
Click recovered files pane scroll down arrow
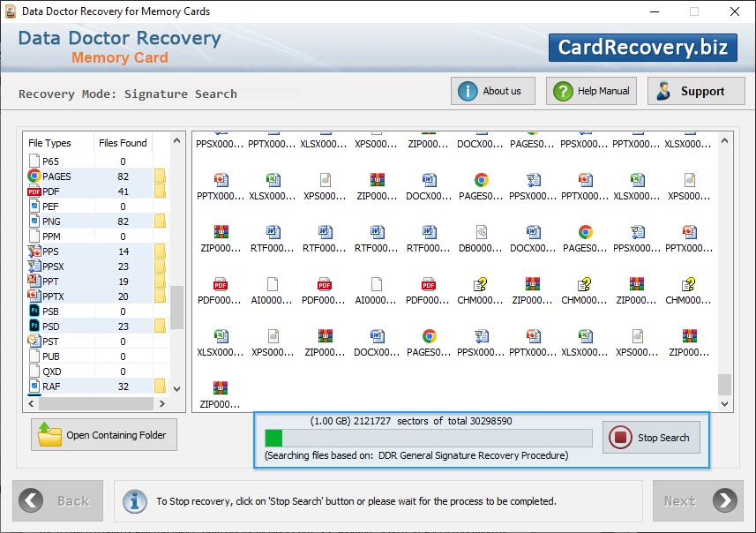724,404
